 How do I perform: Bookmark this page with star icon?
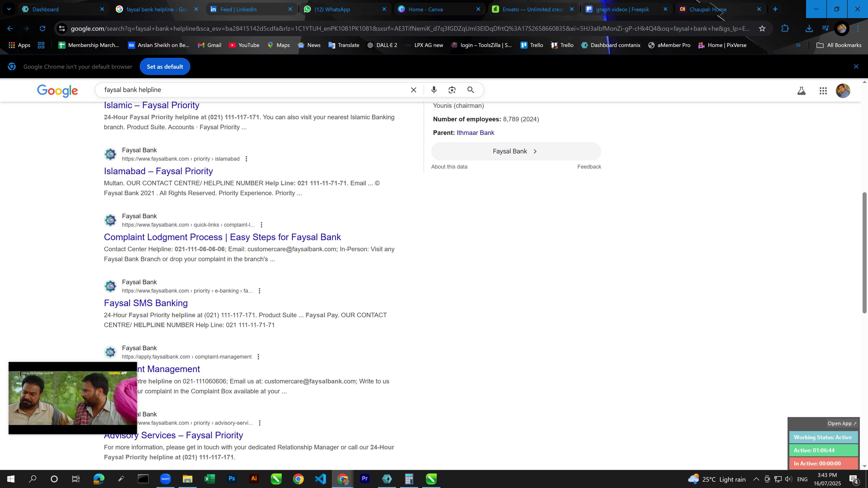pos(762,29)
